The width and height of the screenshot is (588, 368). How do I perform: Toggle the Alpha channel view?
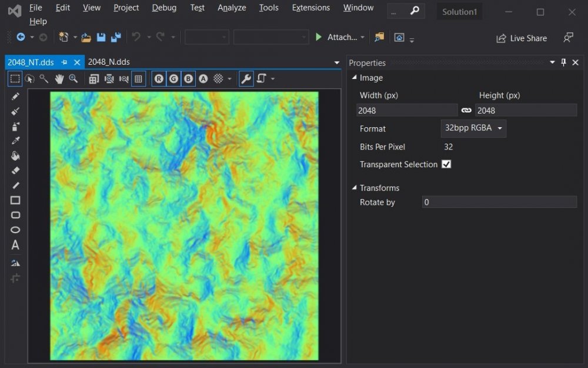203,78
